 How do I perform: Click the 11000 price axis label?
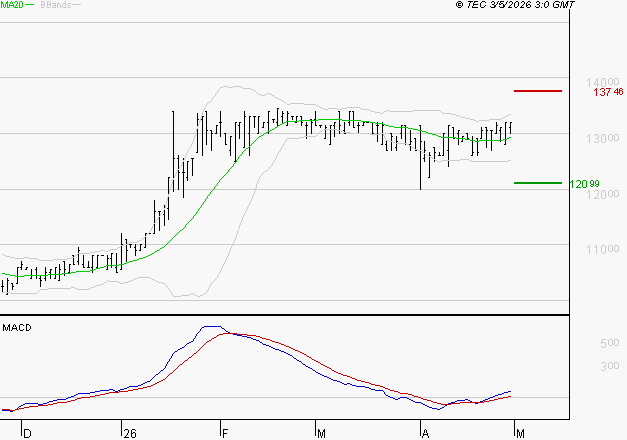603,250
